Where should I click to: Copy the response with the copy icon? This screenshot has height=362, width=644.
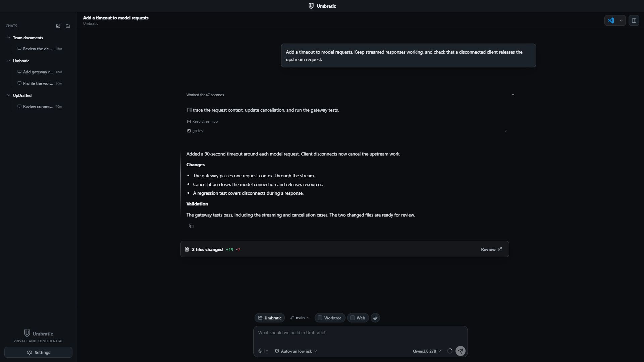pos(191,226)
